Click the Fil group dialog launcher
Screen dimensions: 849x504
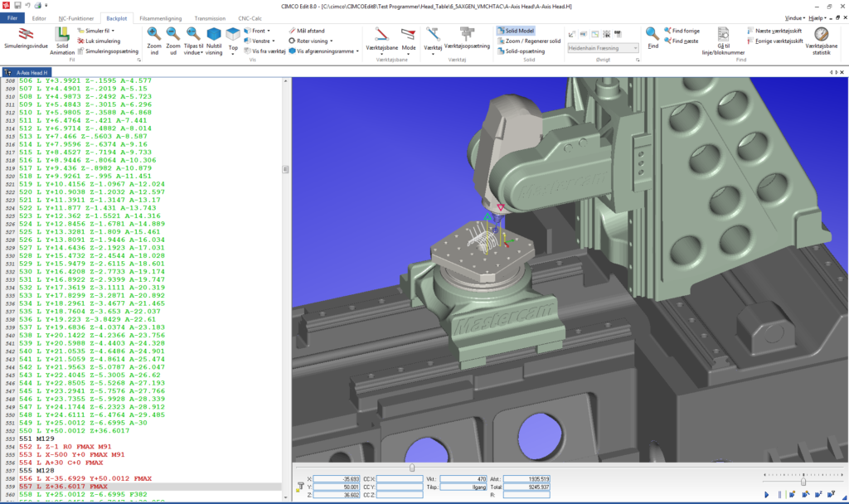point(139,60)
